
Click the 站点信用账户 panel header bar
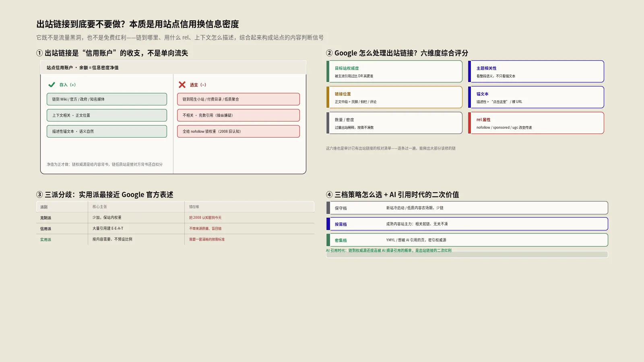(x=173, y=68)
